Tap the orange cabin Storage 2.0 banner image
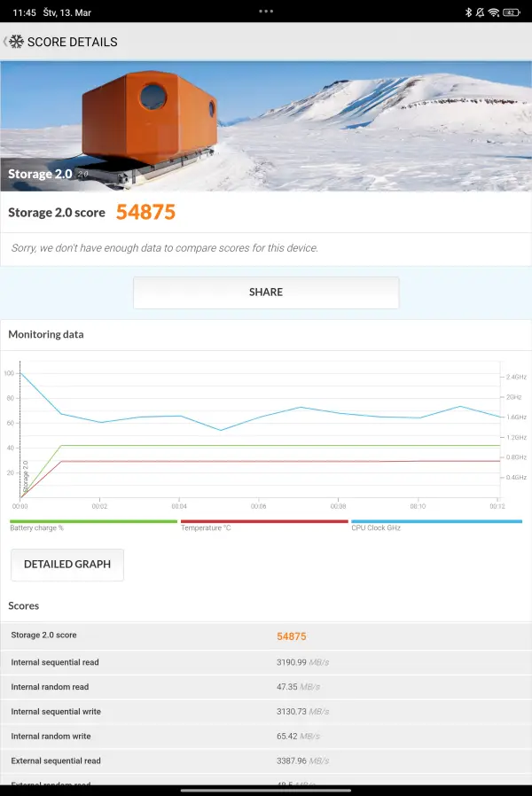Image resolution: width=532 pixels, height=796 pixels. point(266,126)
